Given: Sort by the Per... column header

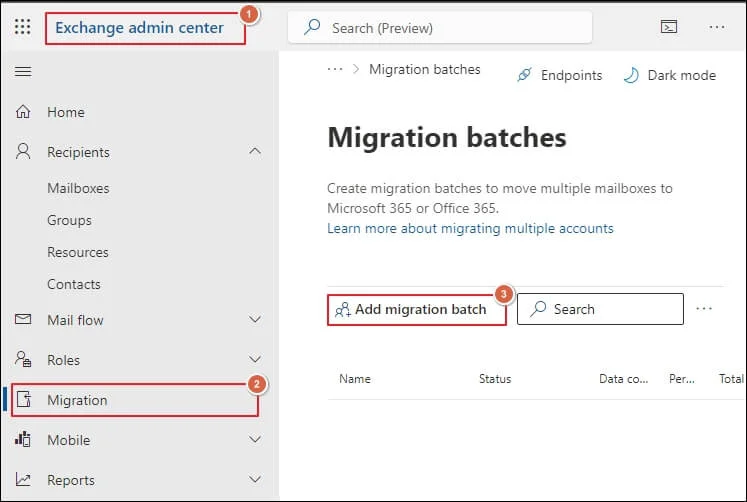Looking at the screenshot, I should (682, 379).
